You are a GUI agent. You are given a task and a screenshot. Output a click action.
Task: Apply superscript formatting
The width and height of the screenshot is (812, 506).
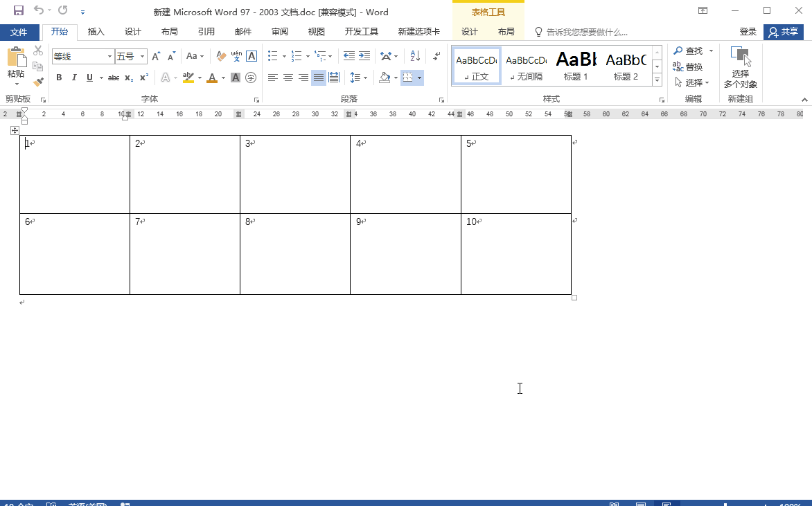[x=144, y=78]
